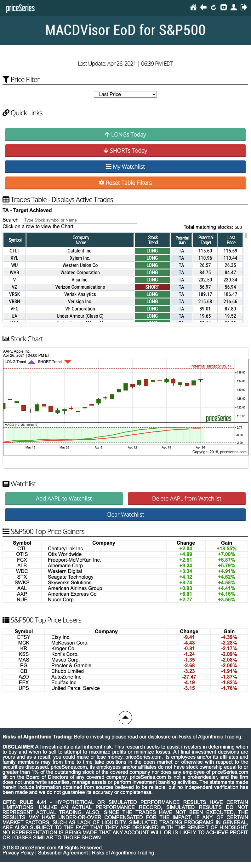
Task: Click American Airlines Group in Top Gainers
Action: point(75,588)
